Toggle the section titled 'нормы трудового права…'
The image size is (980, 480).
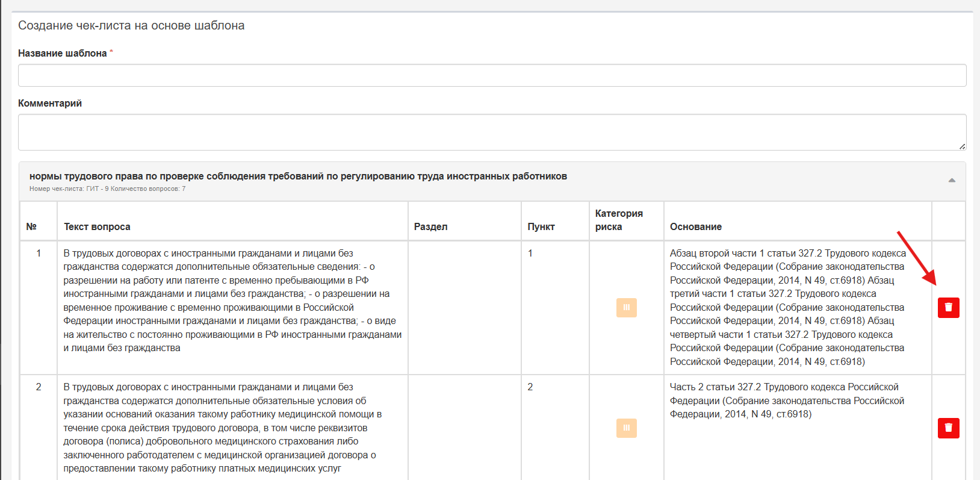tap(298, 176)
